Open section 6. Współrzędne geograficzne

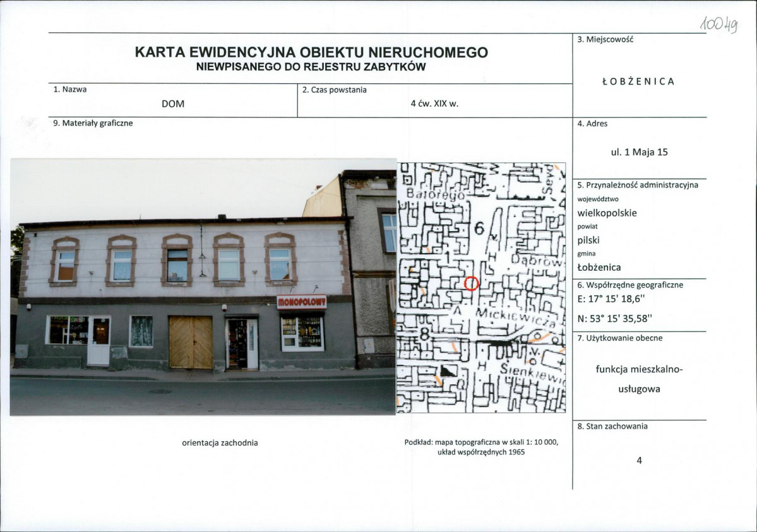coord(630,285)
